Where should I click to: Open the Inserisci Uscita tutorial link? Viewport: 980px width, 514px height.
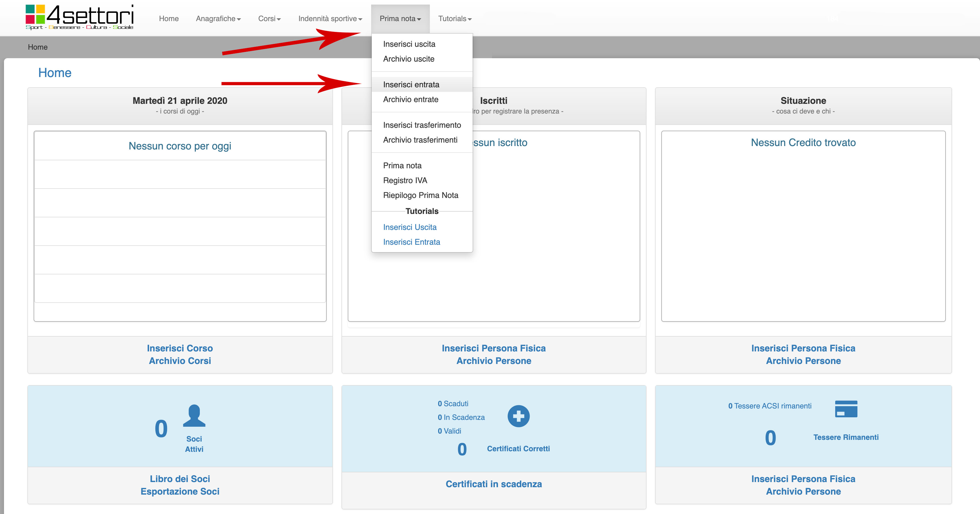[409, 227]
